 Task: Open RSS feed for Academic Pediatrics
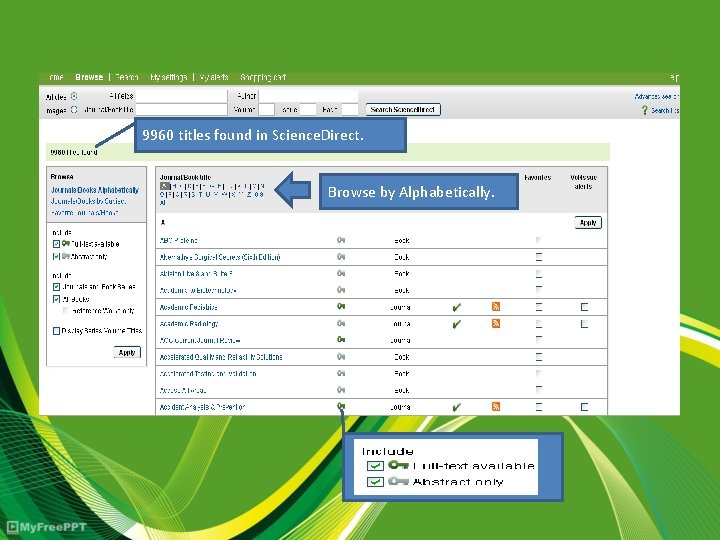tap(495, 307)
